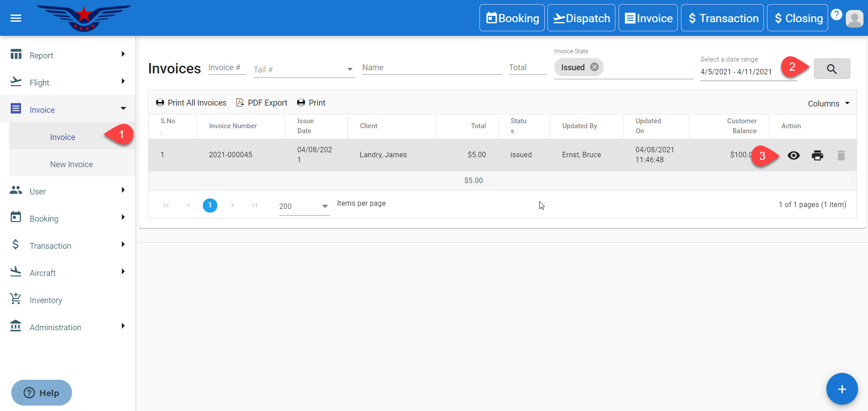
Task: Open the Closing top tab
Action: pos(797,18)
